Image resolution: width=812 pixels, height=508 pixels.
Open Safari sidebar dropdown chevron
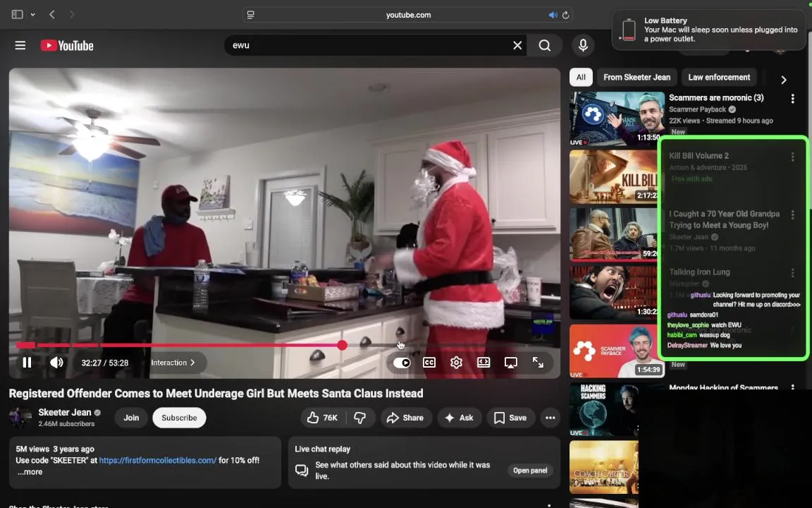32,15
